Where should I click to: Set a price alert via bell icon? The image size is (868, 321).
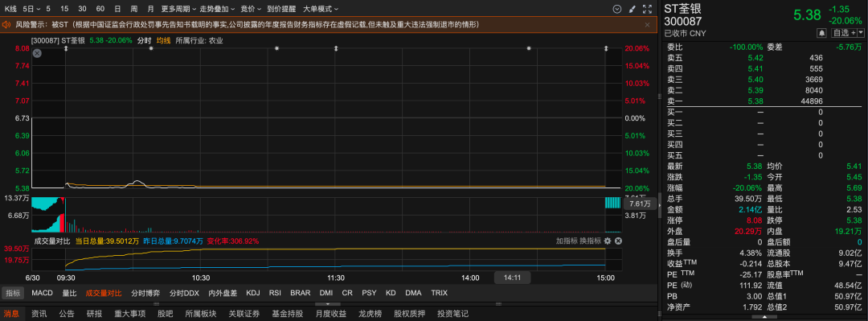point(821,33)
